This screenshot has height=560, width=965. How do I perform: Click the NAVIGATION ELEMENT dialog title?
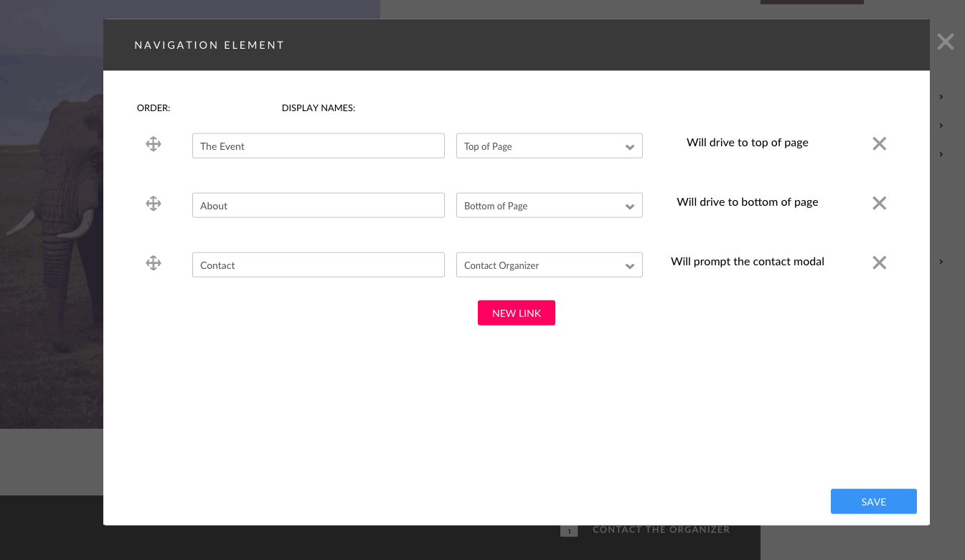click(210, 45)
